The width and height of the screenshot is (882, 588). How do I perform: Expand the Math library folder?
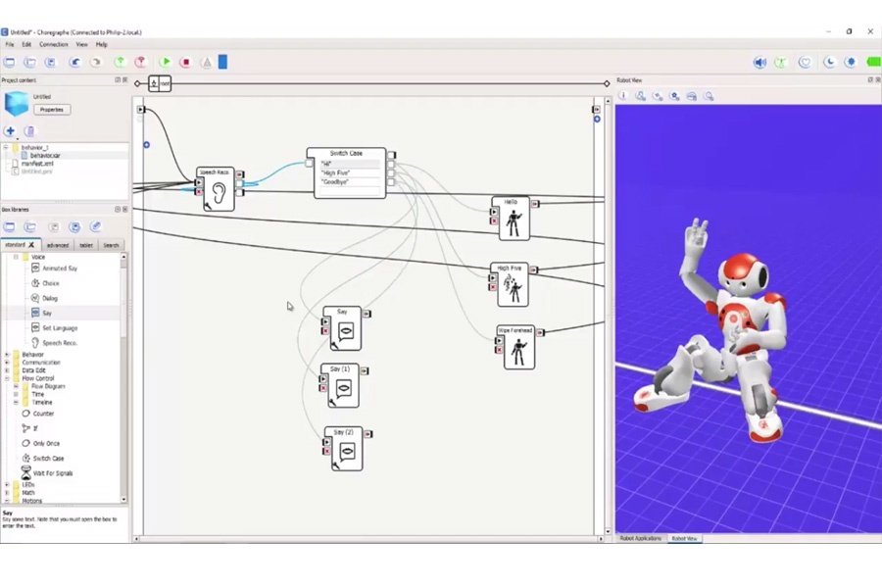[x=7, y=493]
